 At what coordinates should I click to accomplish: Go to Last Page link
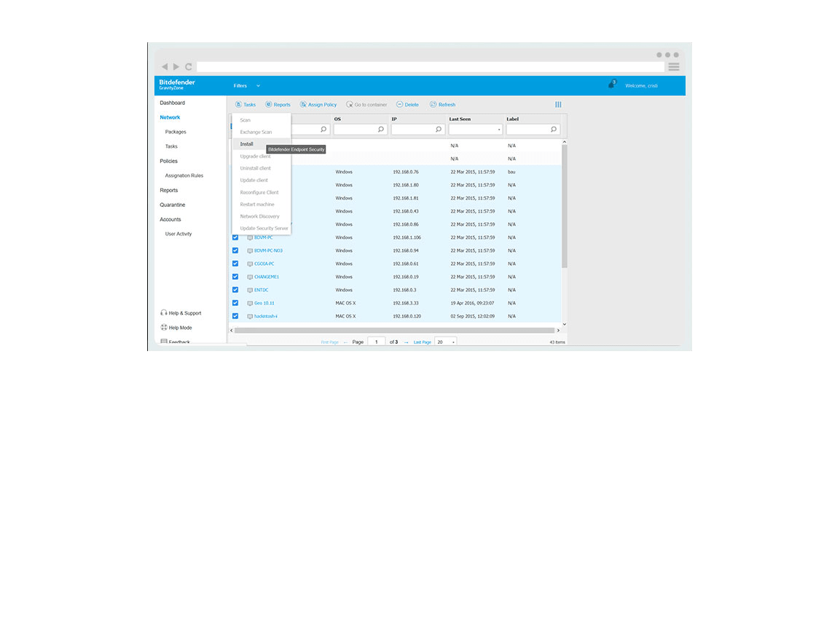pyautogui.click(x=423, y=342)
